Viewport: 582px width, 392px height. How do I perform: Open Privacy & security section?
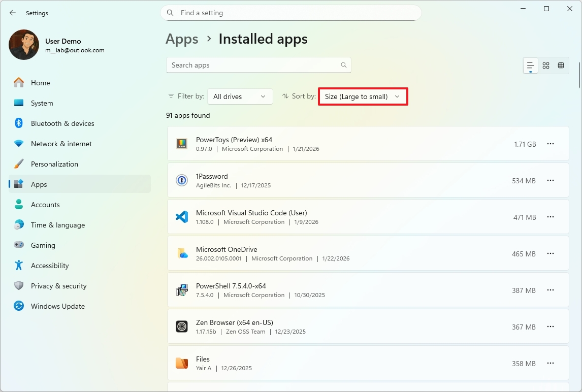pyautogui.click(x=58, y=286)
